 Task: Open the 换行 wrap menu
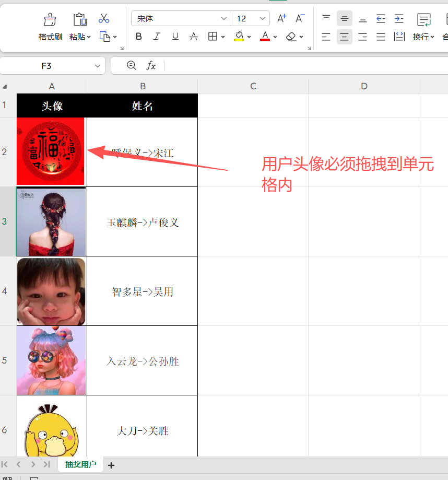click(423, 37)
